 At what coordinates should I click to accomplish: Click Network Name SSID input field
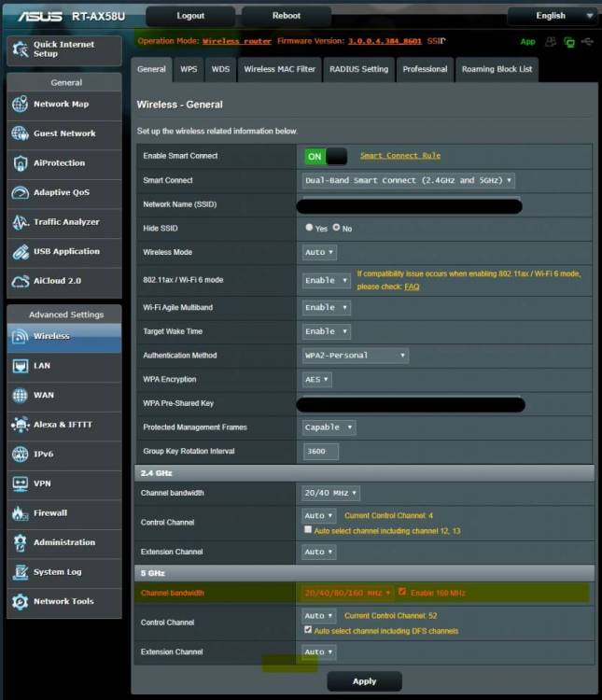(410, 205)
